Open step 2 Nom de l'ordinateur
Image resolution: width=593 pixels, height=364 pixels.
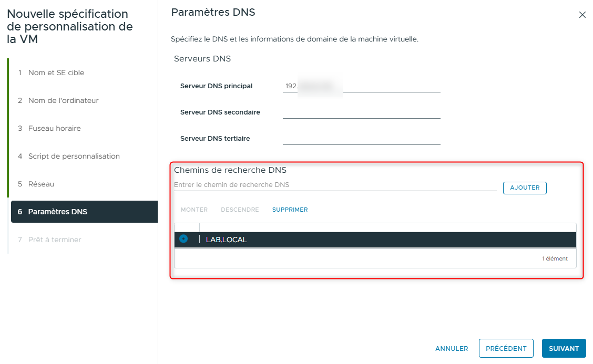pyautogui.click(x=63, y=100)
